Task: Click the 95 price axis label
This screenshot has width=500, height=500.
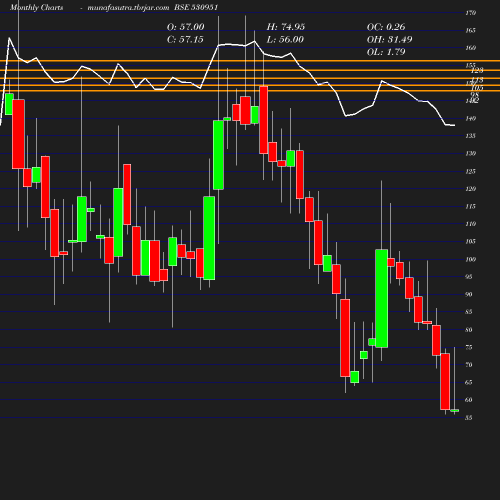Action: click(468, 277)
